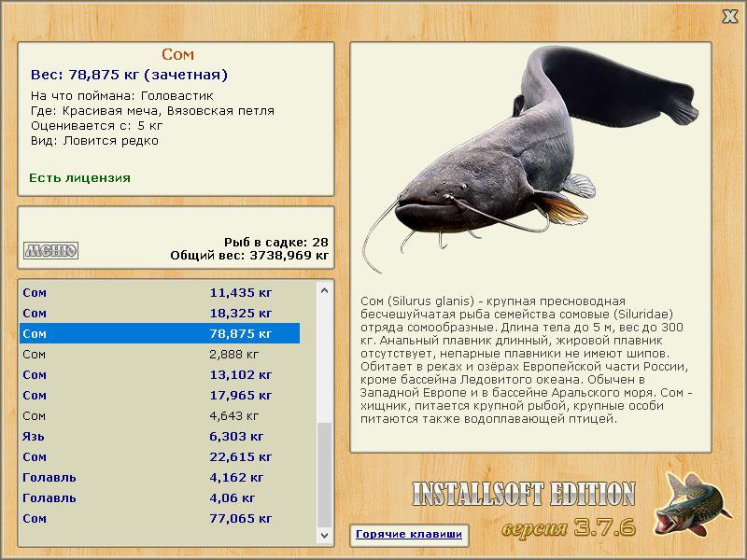Click the scroll down arrow in fish list
Screen dimensions: 747x560
pyautogui.click(x=324, y=535)
